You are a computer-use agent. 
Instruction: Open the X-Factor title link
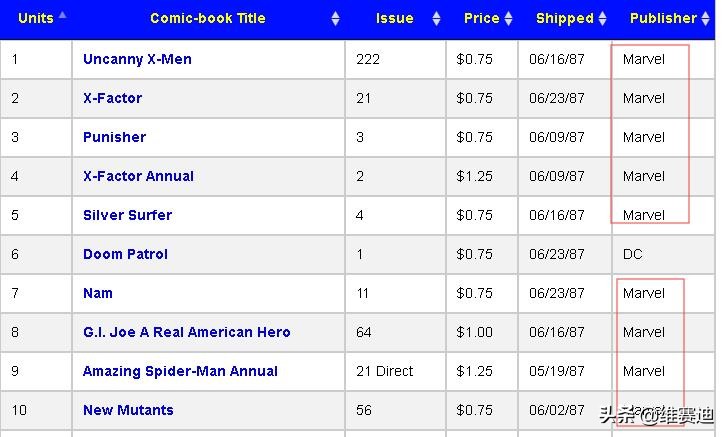(x=112, y=98)
